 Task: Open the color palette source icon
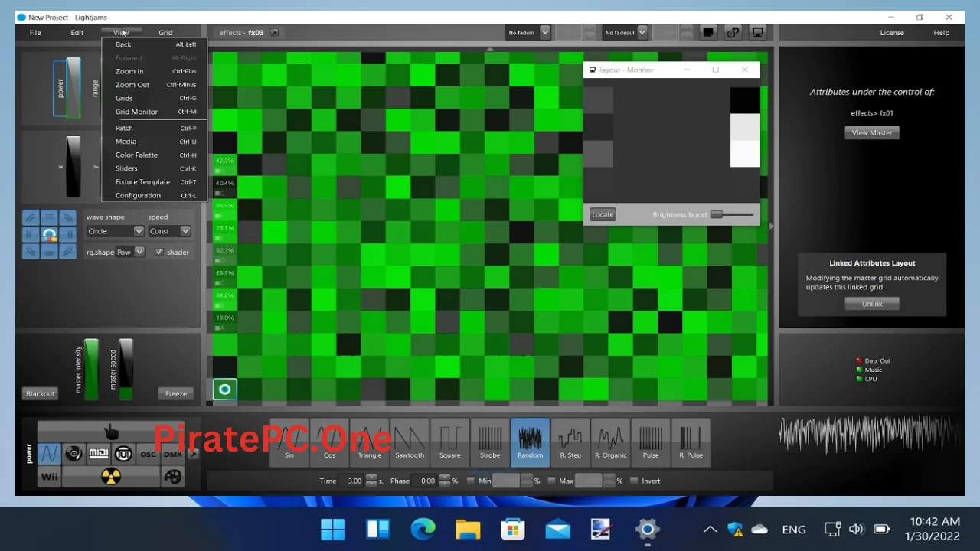pos(173,477)
